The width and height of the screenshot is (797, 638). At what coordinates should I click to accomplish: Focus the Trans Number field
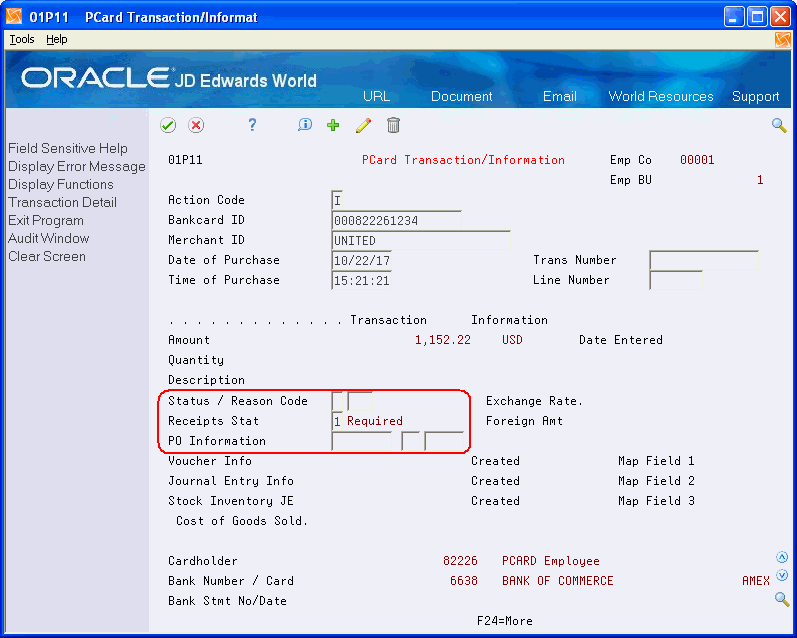point(704,260)
